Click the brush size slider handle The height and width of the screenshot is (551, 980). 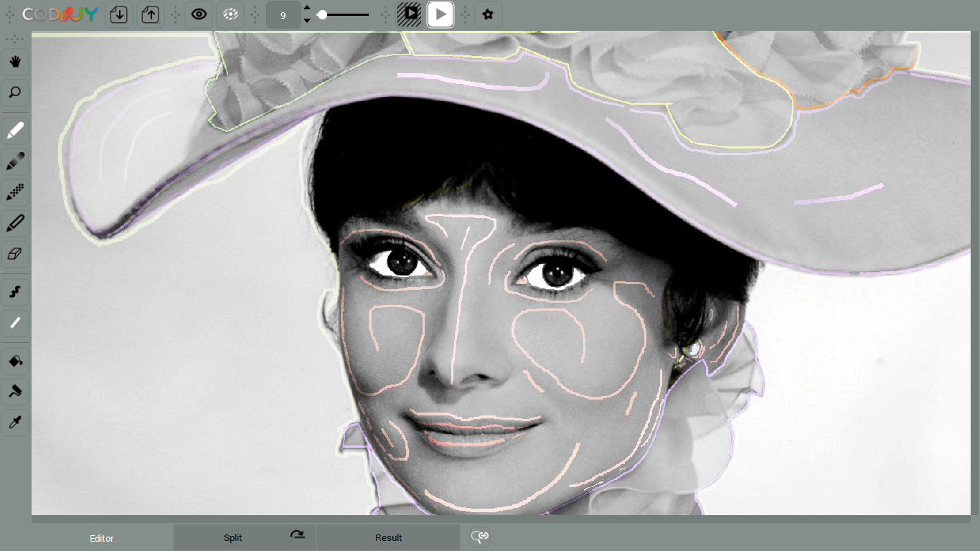[x=322, y=14]
